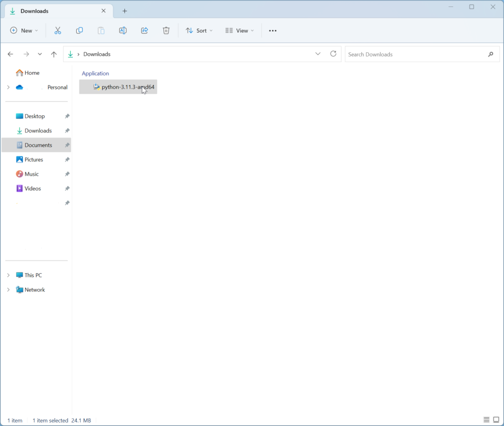Screen dimensions: 504x426
Task: Close the Downloads tab
Action: pyautogui.click(x=103, y=11)
